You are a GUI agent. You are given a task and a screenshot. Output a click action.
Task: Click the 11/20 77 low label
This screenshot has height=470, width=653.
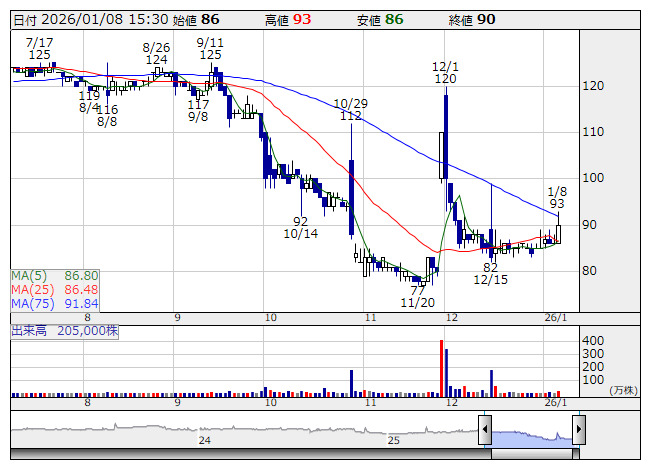pos(418,296)
